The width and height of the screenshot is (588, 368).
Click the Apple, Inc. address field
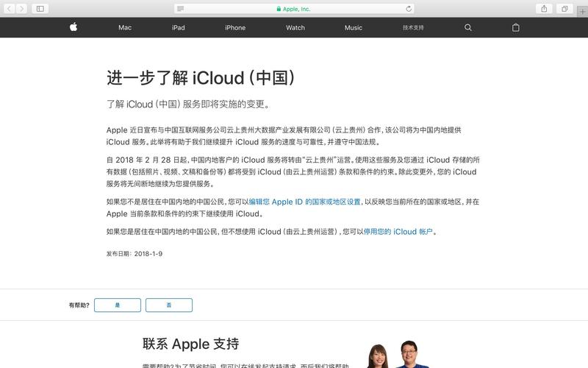pos(294,9)
